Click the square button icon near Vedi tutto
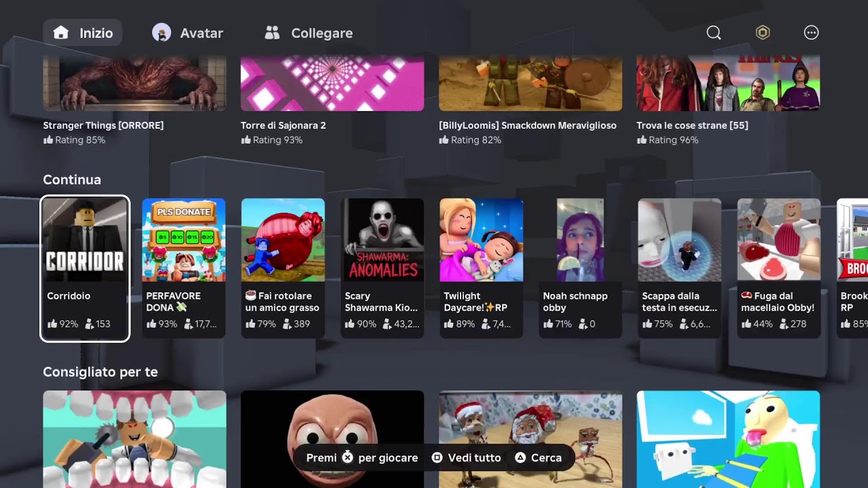The width and height of the screenshot is (868, 488). tap(437, 457)
